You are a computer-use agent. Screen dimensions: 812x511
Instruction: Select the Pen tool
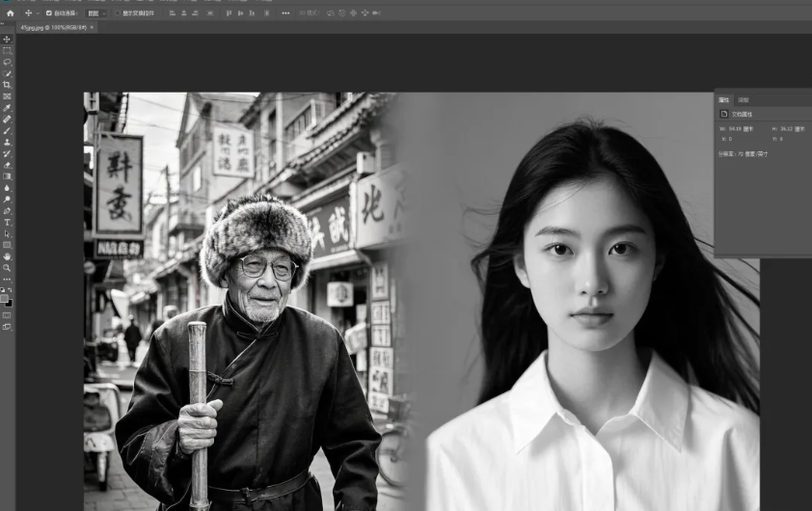(x=7, y=211)
